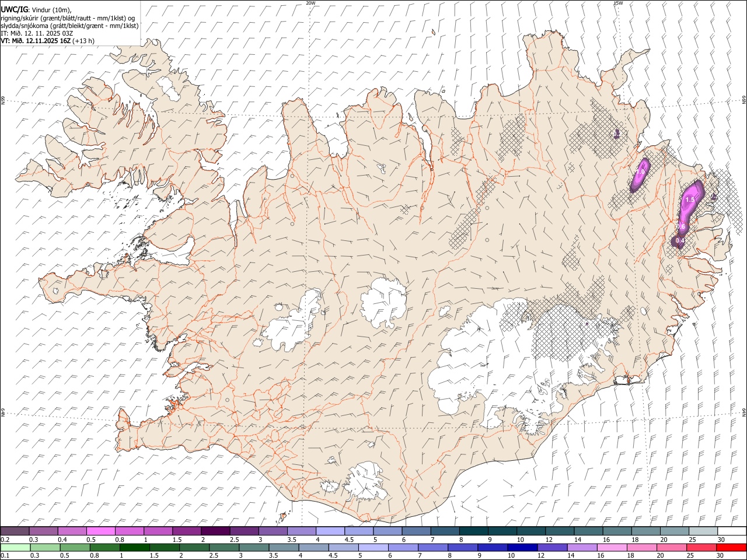Click the 'slydda/snjókoma' legend description line
Viewport: 747px width, 560px height.
pyautogui.click(x=69, y=26)
